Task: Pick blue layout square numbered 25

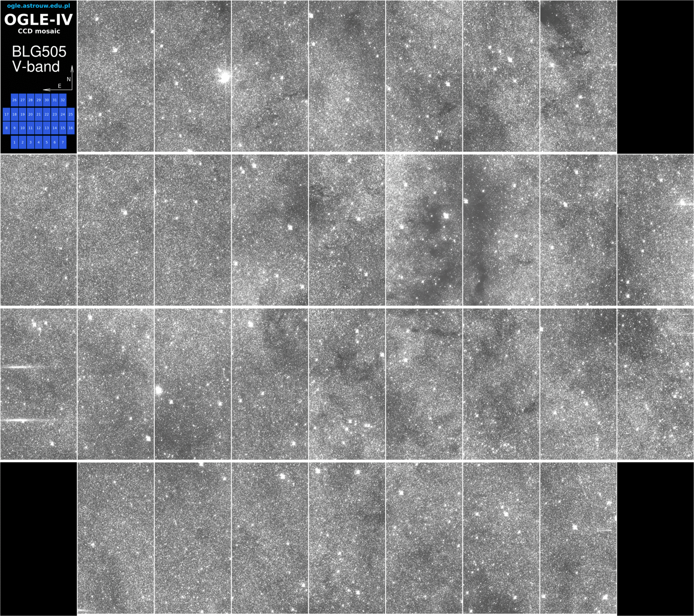Action: point(71,114)
